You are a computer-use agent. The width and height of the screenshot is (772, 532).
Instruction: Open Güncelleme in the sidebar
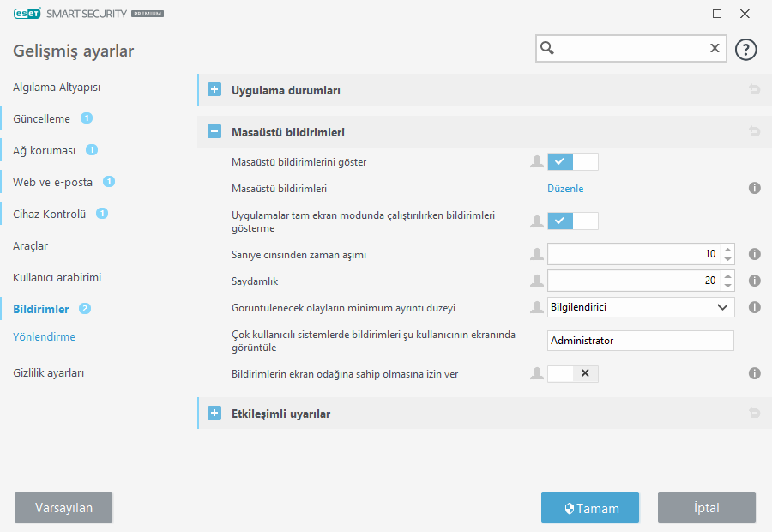pos(42,118)
